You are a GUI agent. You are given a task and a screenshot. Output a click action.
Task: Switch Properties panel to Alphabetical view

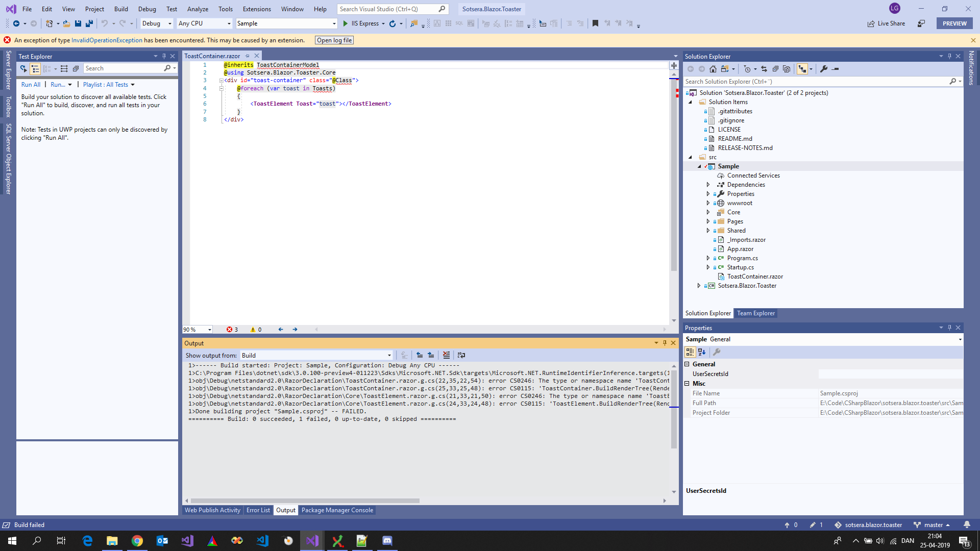[702, 352]
